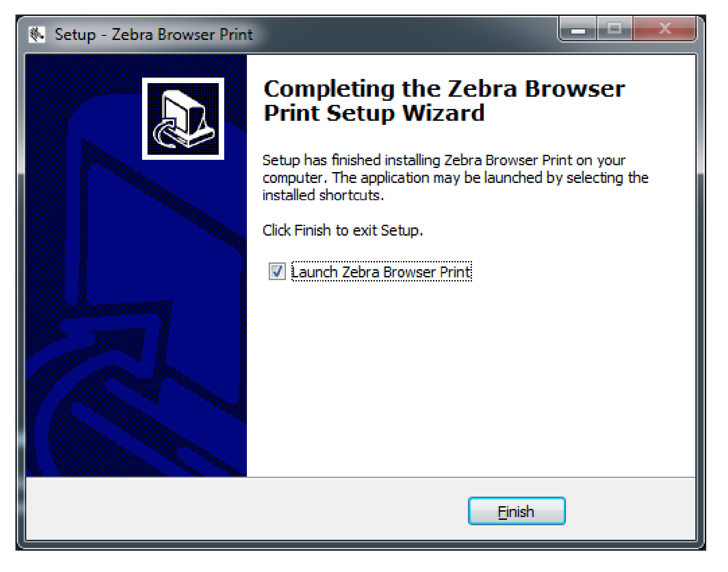This screenshot has width=728, height=572.
Task: Click the 'installed shortcuts.' text line
Action: click(x=323, y=195)
